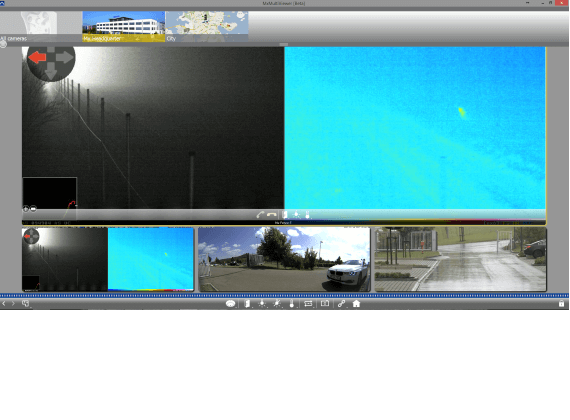This screenshot has width=570, height=420.
Task: Select the white BMW parking camera thumbnail
Action: coord(284,260)
